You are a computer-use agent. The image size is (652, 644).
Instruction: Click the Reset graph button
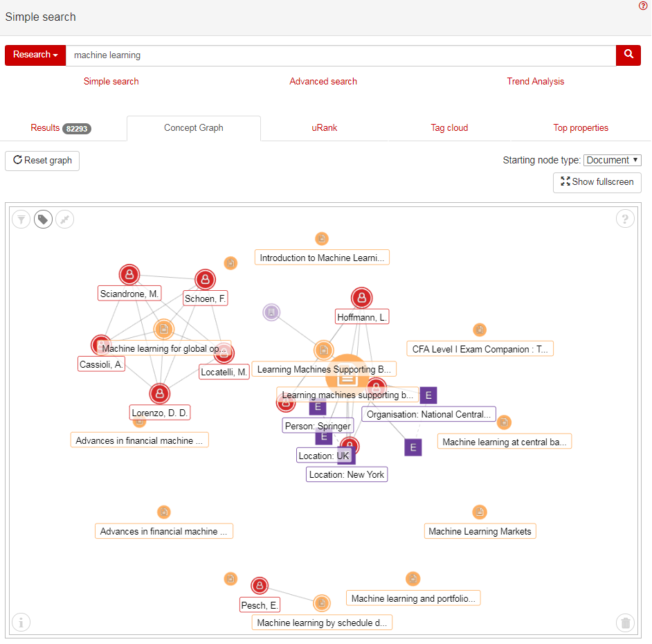coord(42,161)
